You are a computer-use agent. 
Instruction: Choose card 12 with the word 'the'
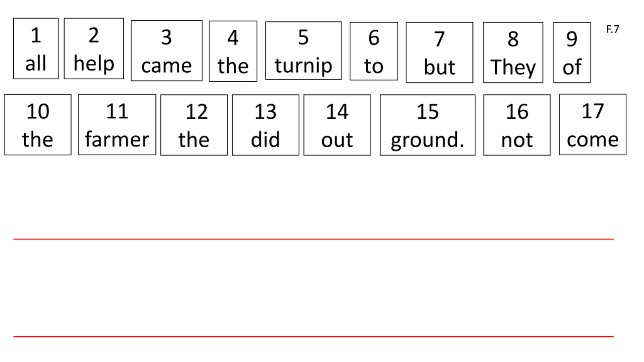(x=194, y=125)
